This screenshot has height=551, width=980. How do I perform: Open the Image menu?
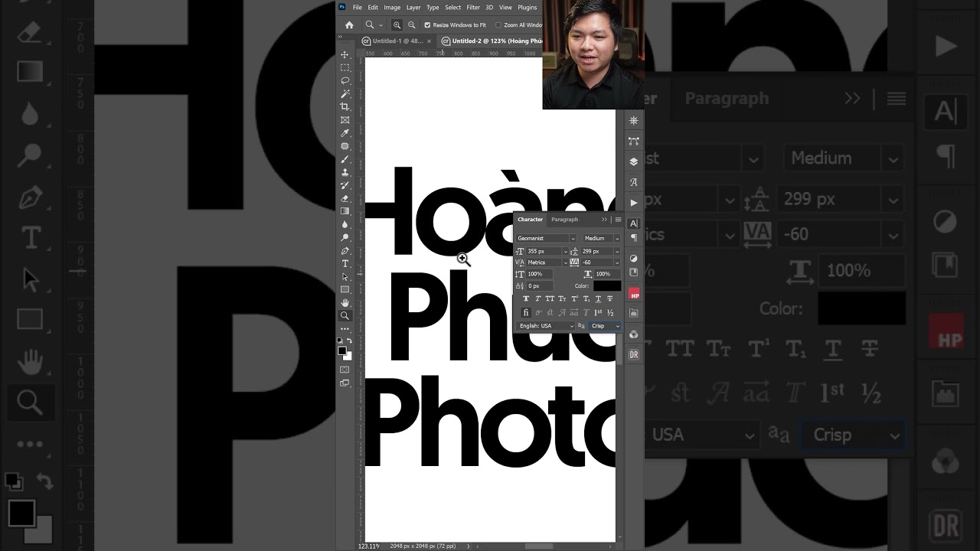point(392,7)
